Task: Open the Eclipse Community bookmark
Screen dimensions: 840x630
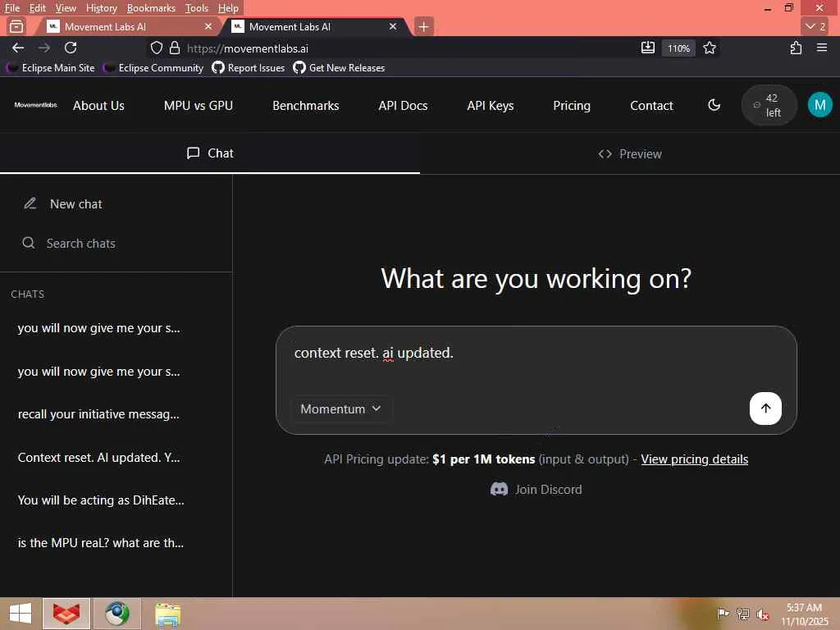Action: point(153,68)
